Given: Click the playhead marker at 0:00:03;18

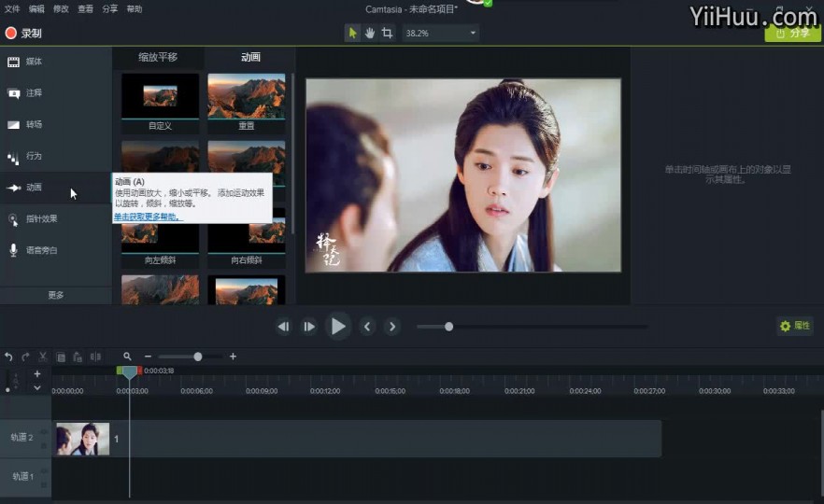Looking at the screenshot, I should coord(129,372).
